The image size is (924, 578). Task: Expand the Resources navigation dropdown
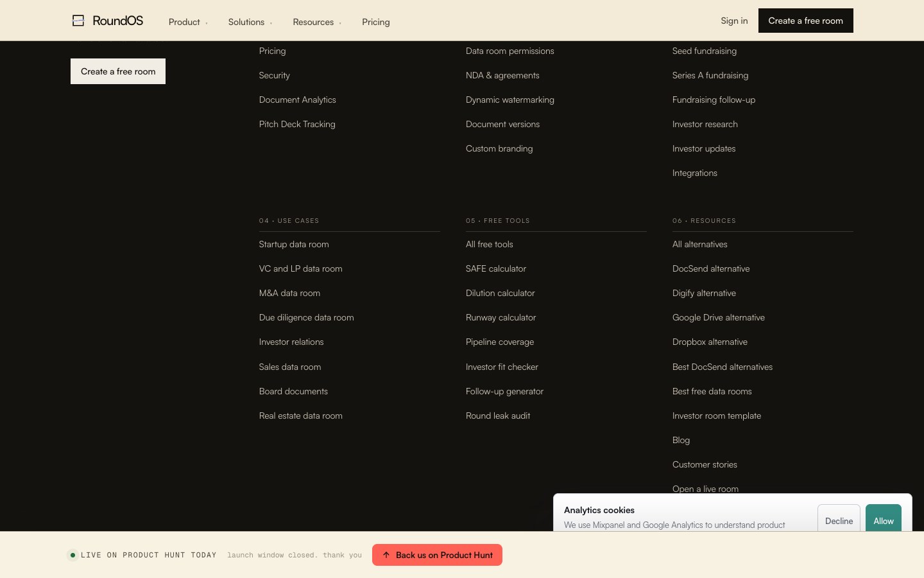pyautogui.click(x=317, y=22)
